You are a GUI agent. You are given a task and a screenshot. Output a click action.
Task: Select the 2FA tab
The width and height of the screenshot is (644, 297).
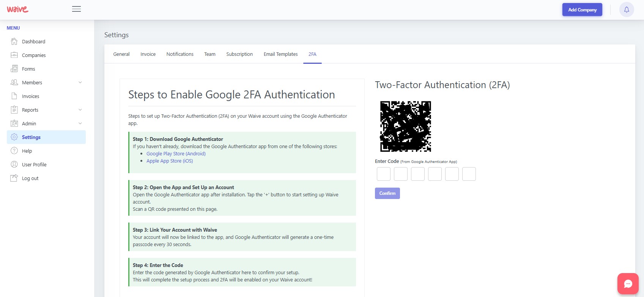[x=312, y=54]
